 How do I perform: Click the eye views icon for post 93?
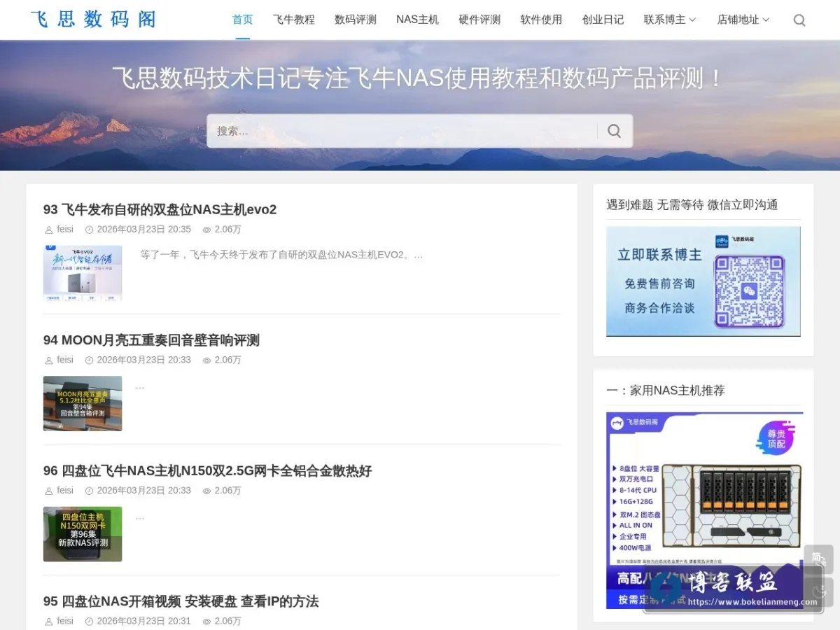(206, 230)
